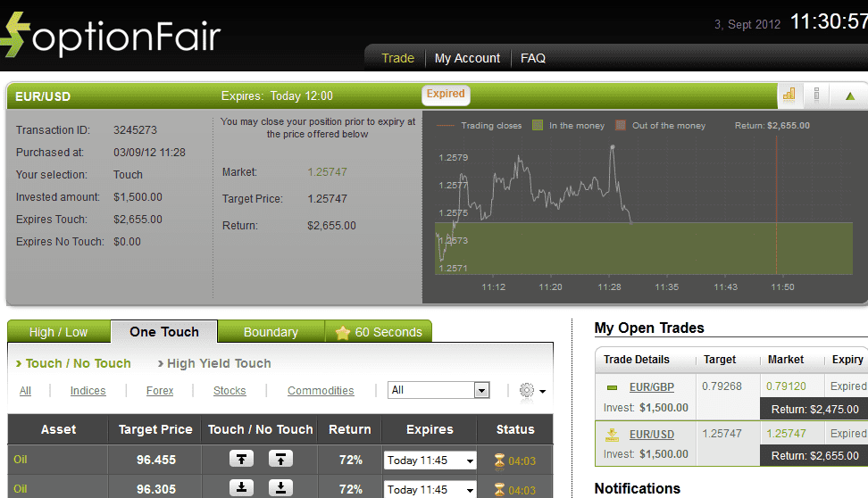This screenshot has width=868, height=498.
Task: Click the optionFair logo
Action: [112, 36]
